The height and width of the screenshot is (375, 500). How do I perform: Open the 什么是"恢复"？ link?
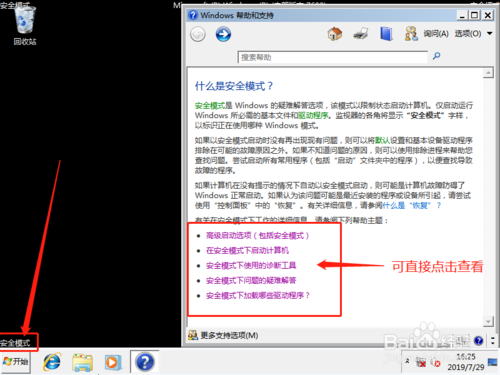coord(412,206)
